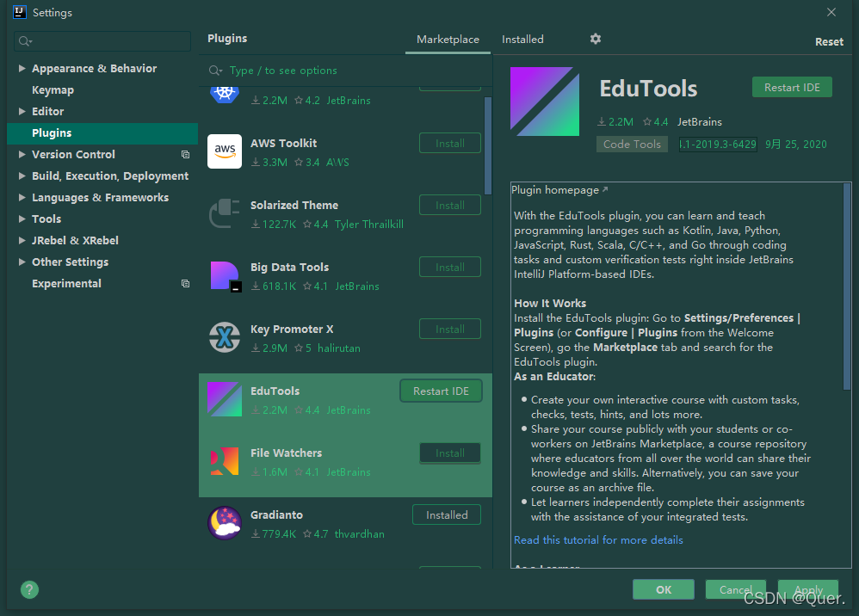Switch to the Installed tab
The image size is (859, 616).
pos(522,40)
